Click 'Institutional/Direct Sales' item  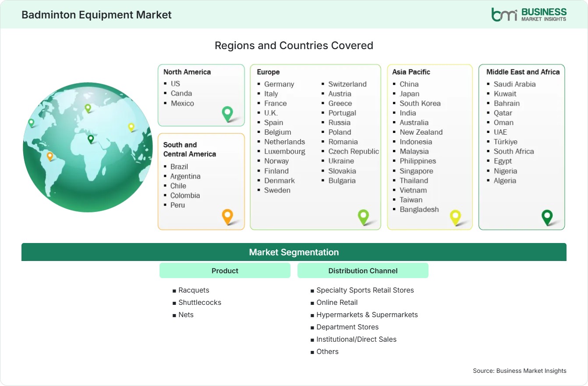pyautogui.click(x=357, y=340)
